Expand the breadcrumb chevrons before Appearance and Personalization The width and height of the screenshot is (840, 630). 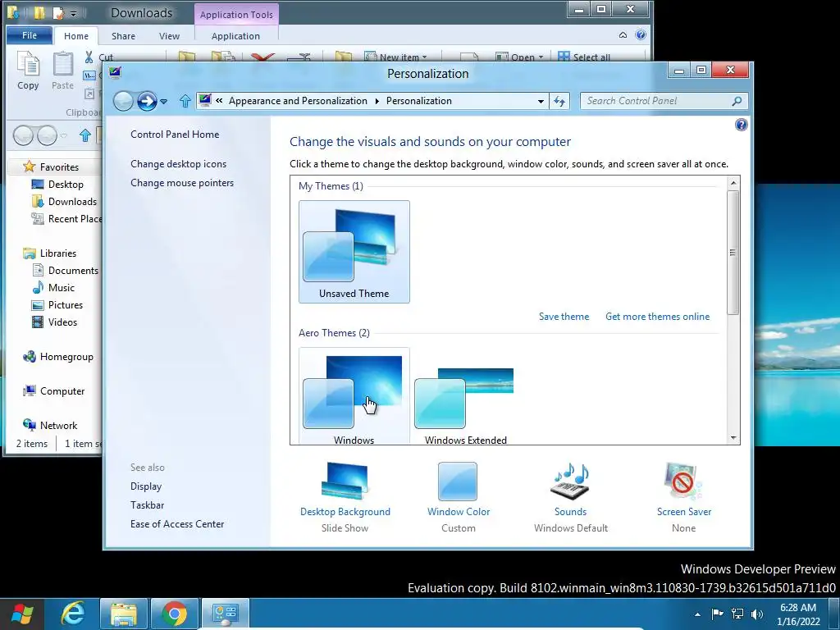point(219,101)
